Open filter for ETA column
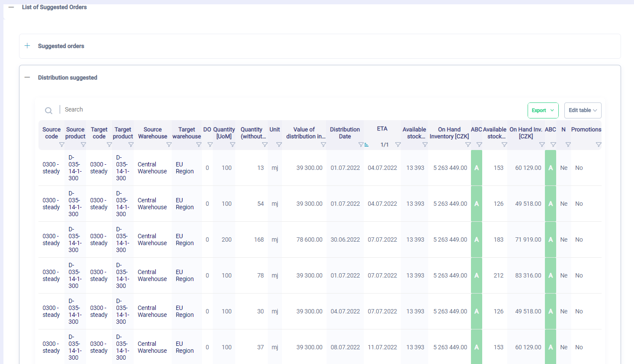 [398, 145]
